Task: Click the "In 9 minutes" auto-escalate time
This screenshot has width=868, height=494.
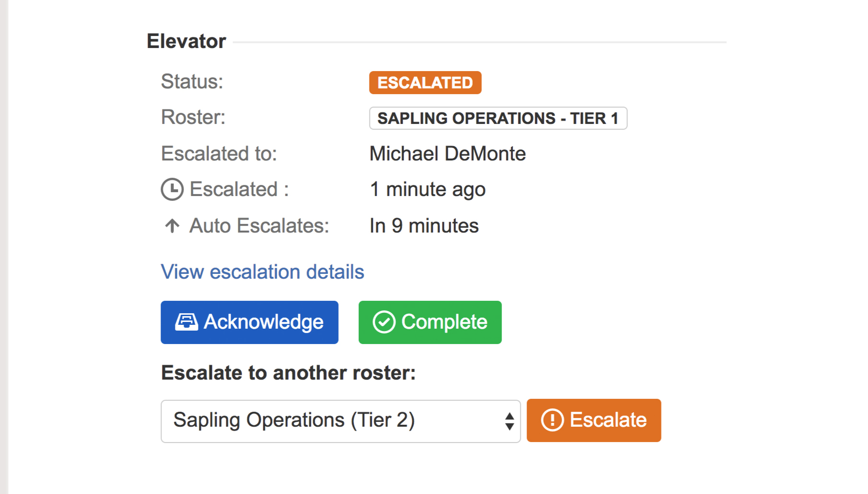Action: tap(424, 226)
